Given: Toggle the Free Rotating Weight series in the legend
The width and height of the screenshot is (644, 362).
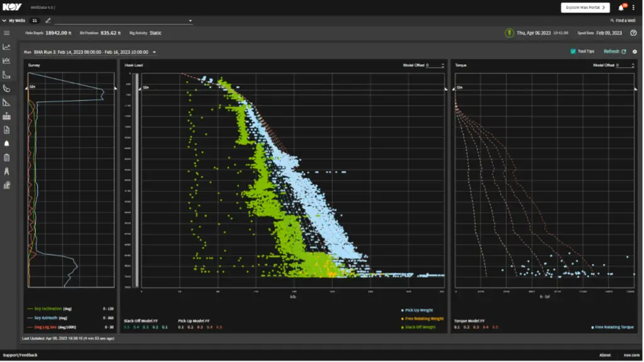Looking at the screenshot, I should click(x=423, y=319).
